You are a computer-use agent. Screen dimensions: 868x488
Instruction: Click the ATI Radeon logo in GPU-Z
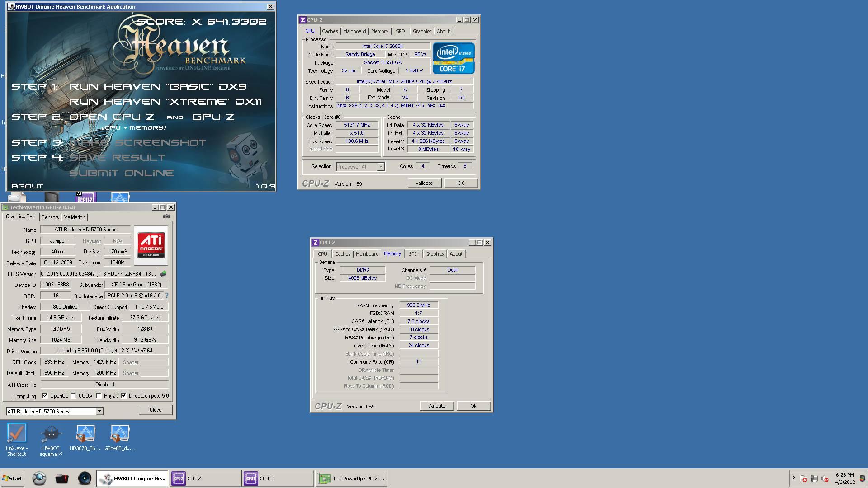[x=151, y=245]
